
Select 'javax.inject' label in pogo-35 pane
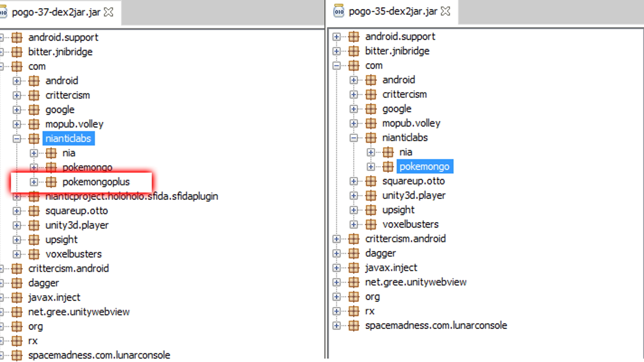pyautogui.click(x=391, y=268)
